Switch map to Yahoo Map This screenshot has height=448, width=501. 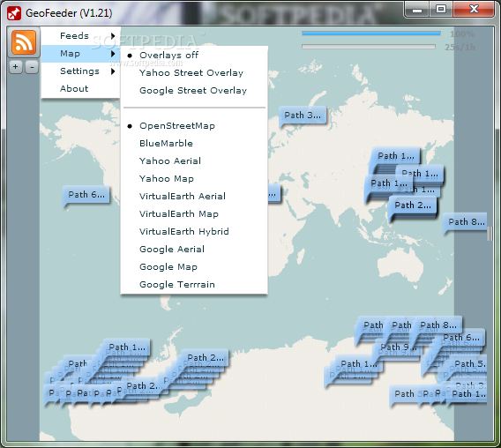[x=194, y=179]
